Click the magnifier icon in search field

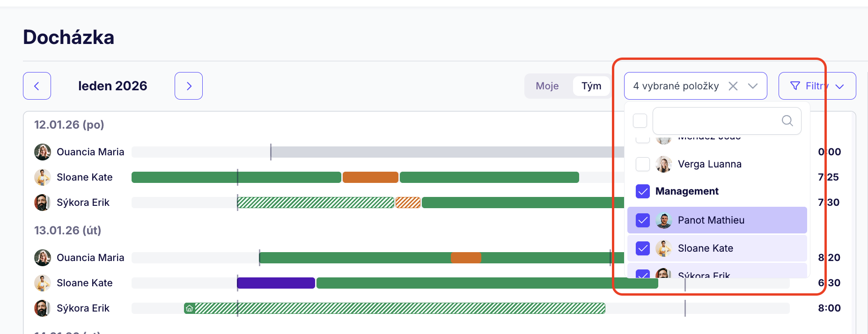click(787, 121)
